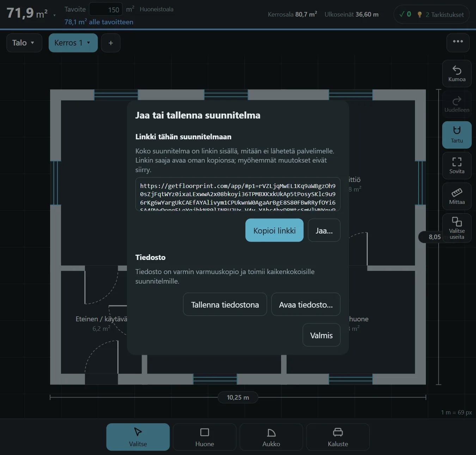Click Avaa tiedosto... button
The image size is (476, 455).
tap(306, 304)
